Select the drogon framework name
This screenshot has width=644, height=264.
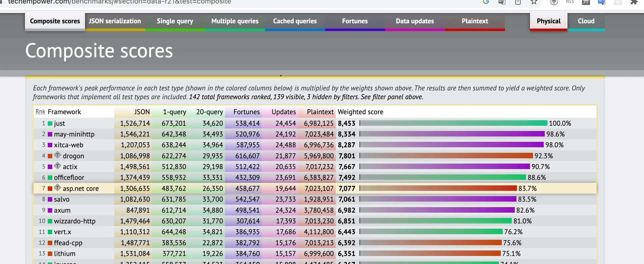73,156
